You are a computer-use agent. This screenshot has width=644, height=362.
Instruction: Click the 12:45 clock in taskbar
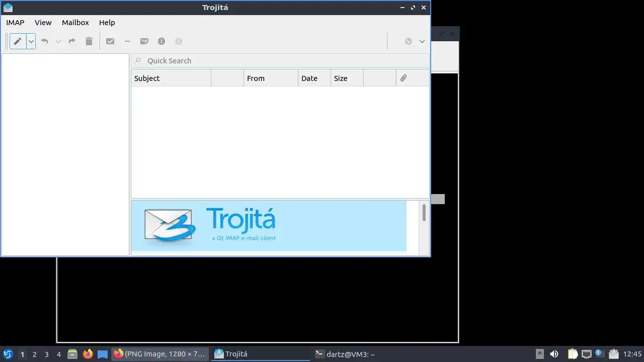(632, 354)
